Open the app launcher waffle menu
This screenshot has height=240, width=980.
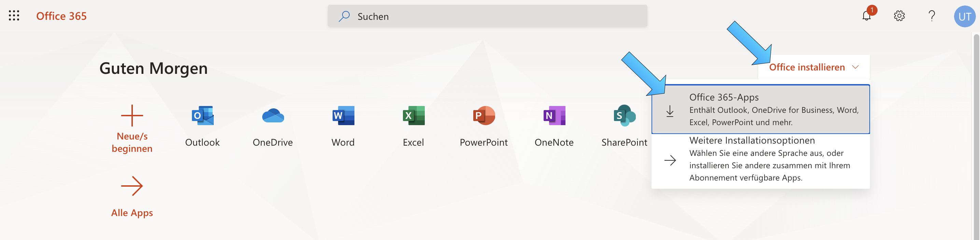click(x=14, y=16)
